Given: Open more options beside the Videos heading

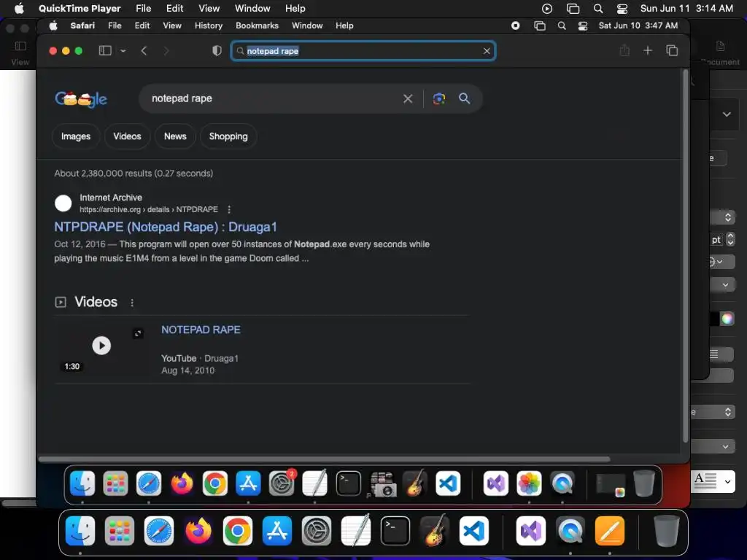Looking at the screenshot, I should (x=132, y=303).
